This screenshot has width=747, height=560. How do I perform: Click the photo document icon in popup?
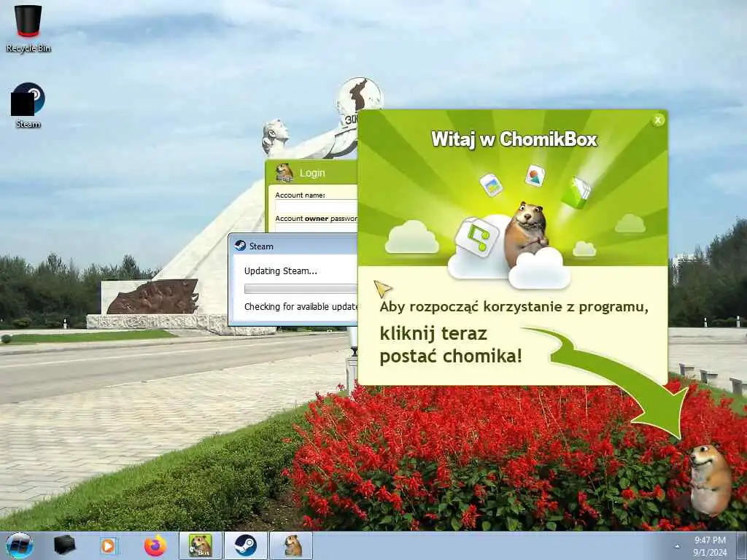click(491, 184)
